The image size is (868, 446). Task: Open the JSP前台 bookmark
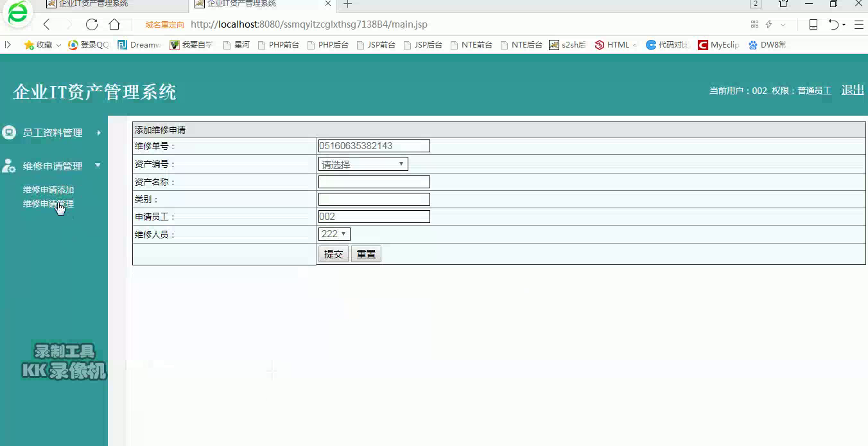[376, 45]
